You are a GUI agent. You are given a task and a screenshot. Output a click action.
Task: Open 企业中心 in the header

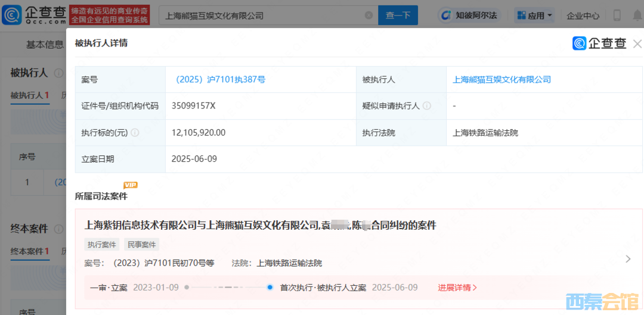583,16
